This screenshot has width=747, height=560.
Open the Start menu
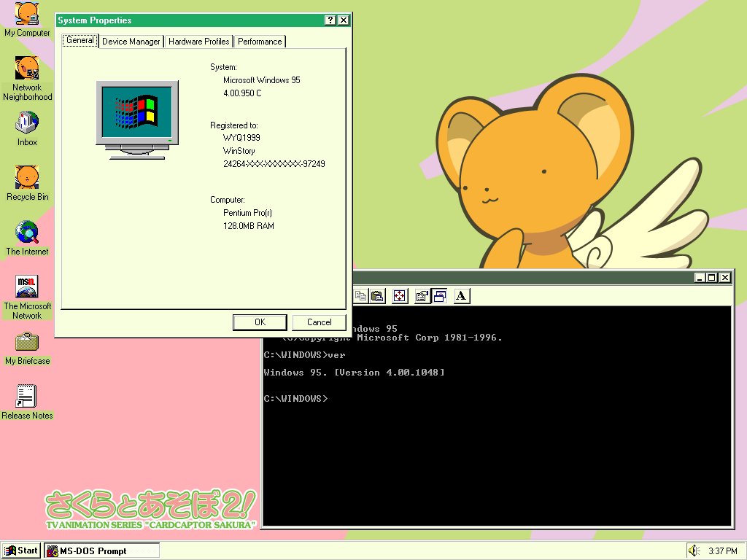(x=21, y=551)
